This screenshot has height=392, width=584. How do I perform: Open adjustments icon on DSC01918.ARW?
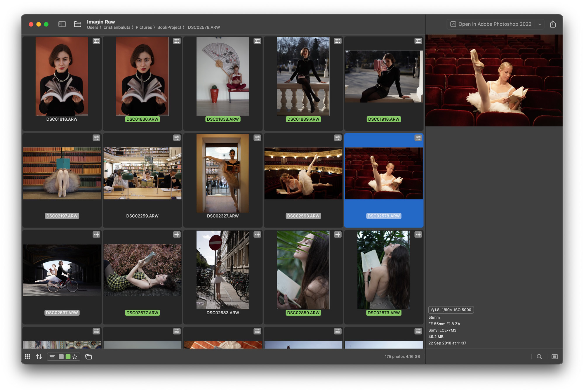pyautogui.click(x=418, y=41)
